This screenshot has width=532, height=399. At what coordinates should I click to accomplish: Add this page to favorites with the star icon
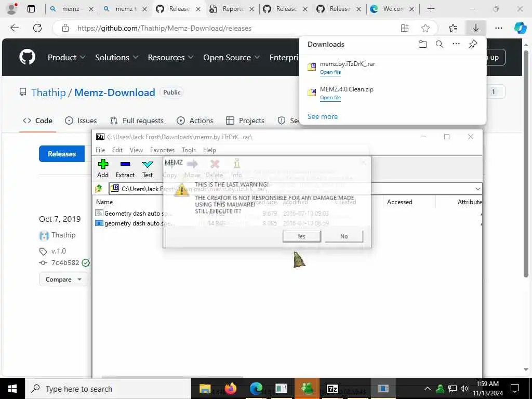click(x=425, y=28)
